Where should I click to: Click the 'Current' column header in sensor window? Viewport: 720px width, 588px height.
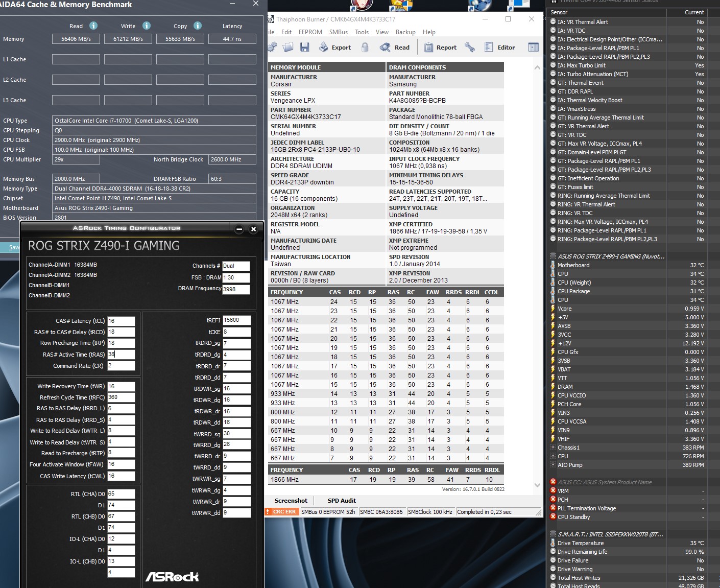tap(694, 12)
